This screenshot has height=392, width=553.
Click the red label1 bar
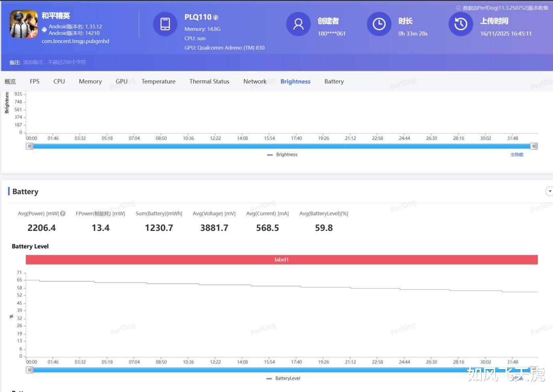(x=282, y=260)
